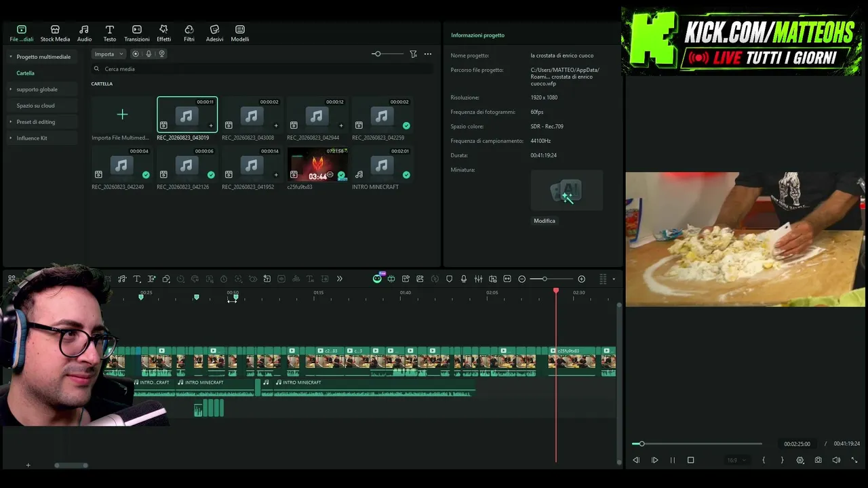
Task: Switch to the Audio tab
Action: (x=84, y=33)
